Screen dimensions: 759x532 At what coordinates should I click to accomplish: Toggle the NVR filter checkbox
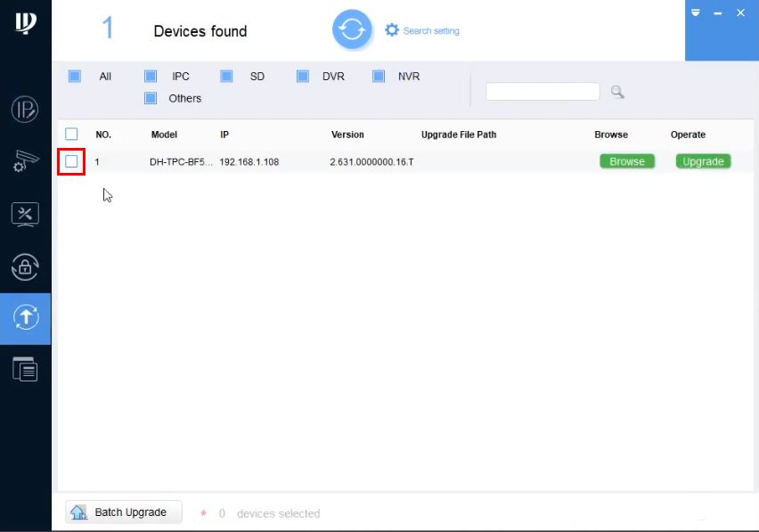coord(379,76)
